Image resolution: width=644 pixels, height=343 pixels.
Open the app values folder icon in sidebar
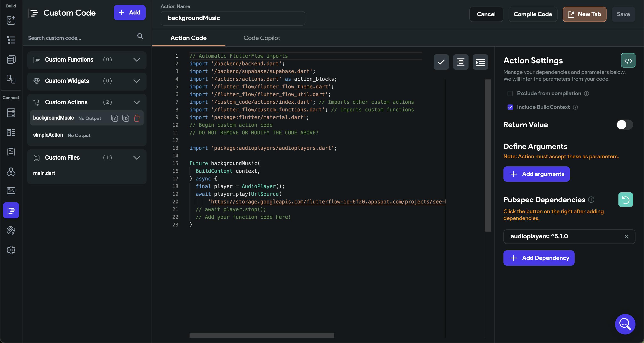coord(11,152)
